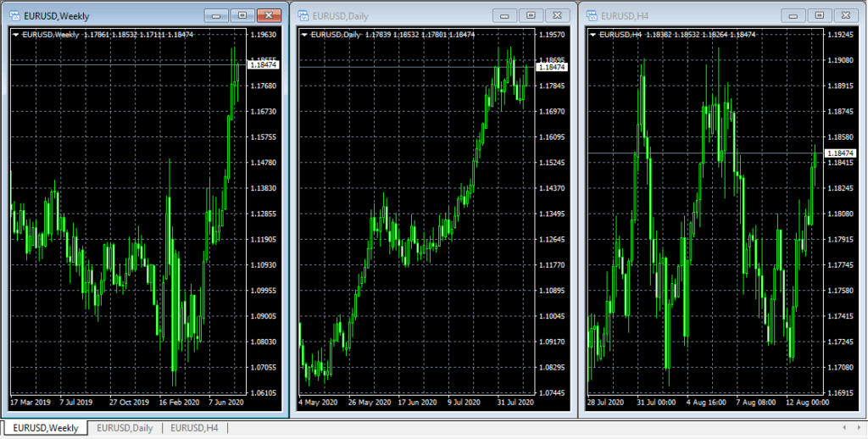Switch to the EURUSD,Daily tab
Screen dimensions: 868x439
click(x=125, y=428)
